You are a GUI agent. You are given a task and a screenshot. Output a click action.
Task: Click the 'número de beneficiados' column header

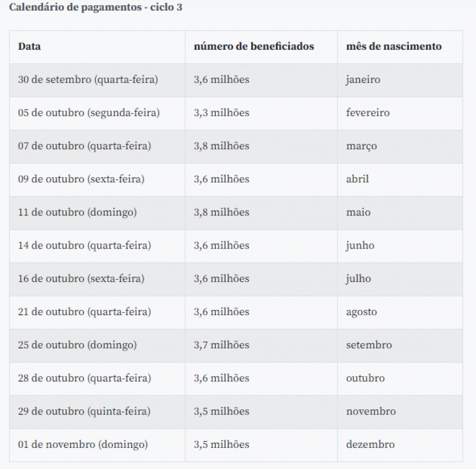coord(261,47)
